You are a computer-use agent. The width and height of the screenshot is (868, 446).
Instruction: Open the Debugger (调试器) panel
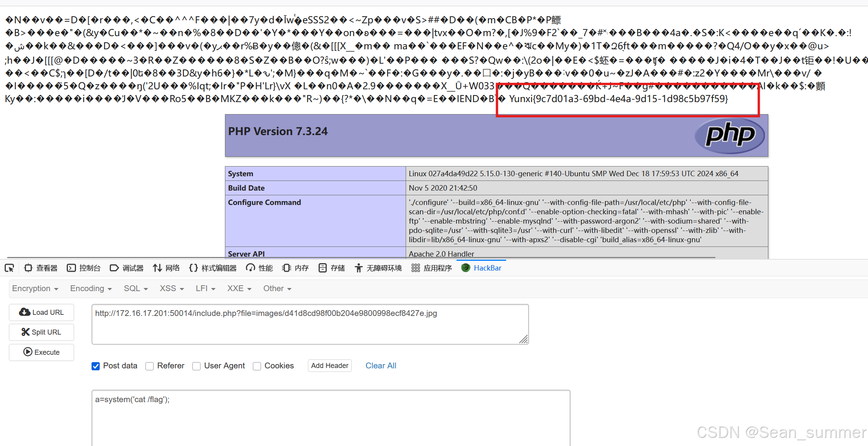point(127,268)
